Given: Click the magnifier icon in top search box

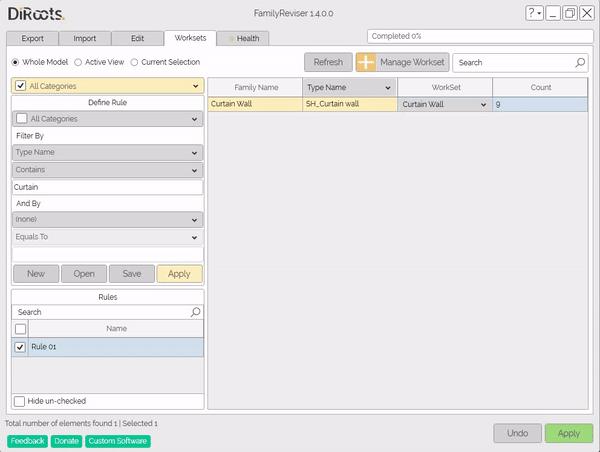Looking at the screenshot, I should point(580,62).
